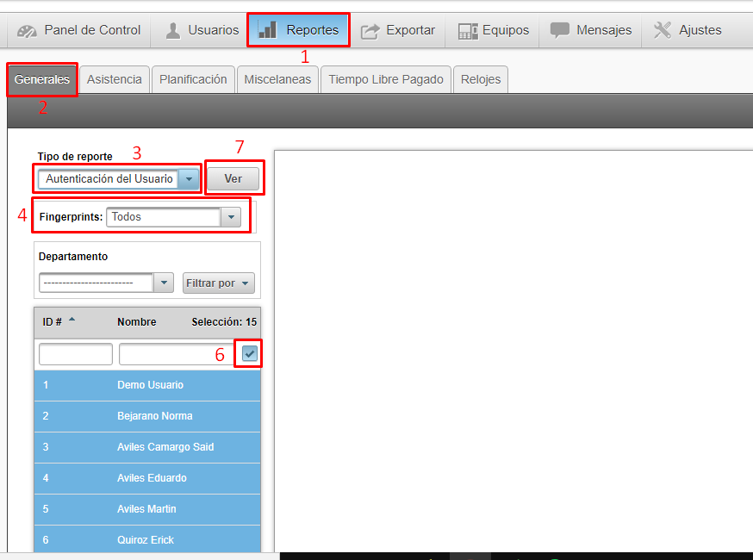Click the Usuarios person icon
Screen dimensions: 753x560
(173, 31)
